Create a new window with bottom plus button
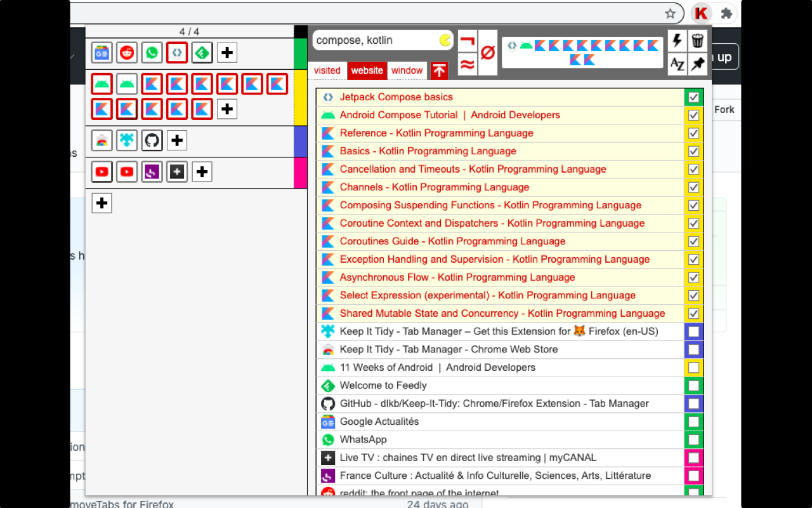This screenshot has height=508, width=812. click(x=101, y=203)
